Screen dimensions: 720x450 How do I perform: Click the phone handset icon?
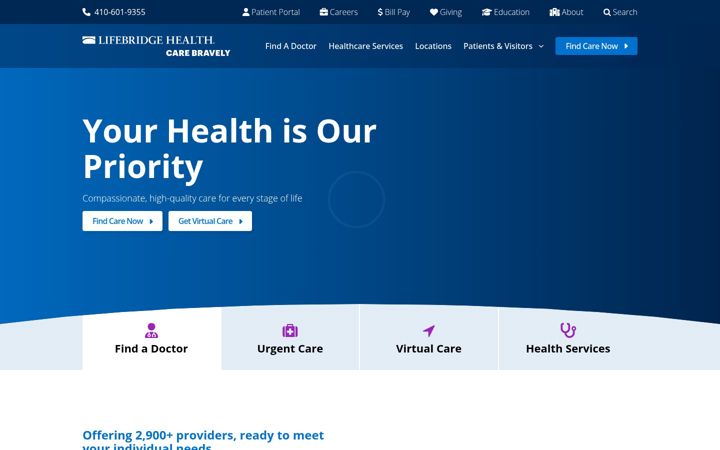click(x=86, y=12)
